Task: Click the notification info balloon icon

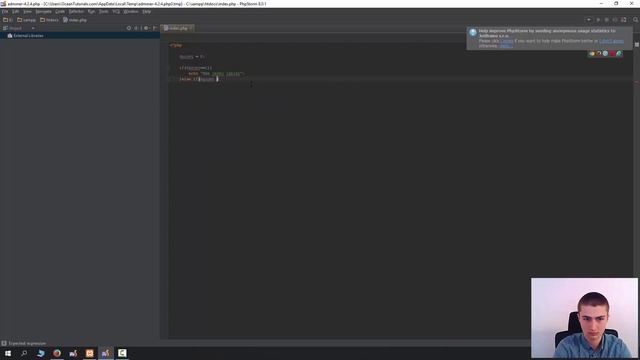Action: [x=473, y=32]
